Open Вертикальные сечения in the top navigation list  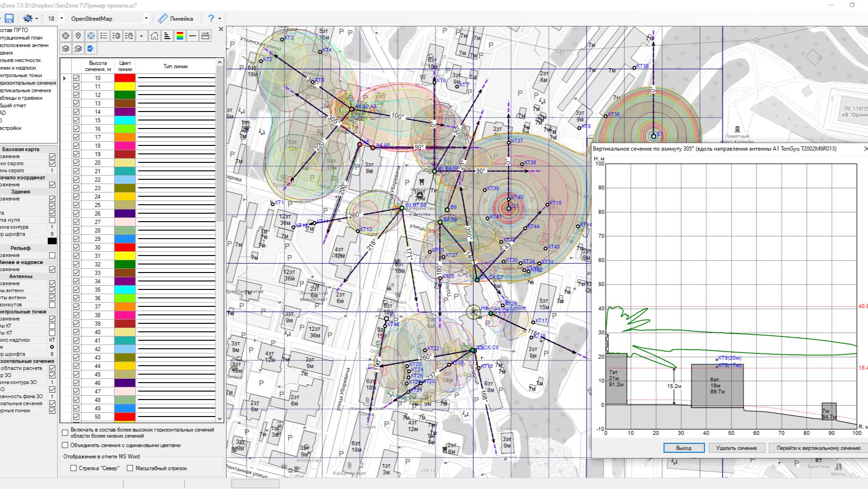[25, 90]
